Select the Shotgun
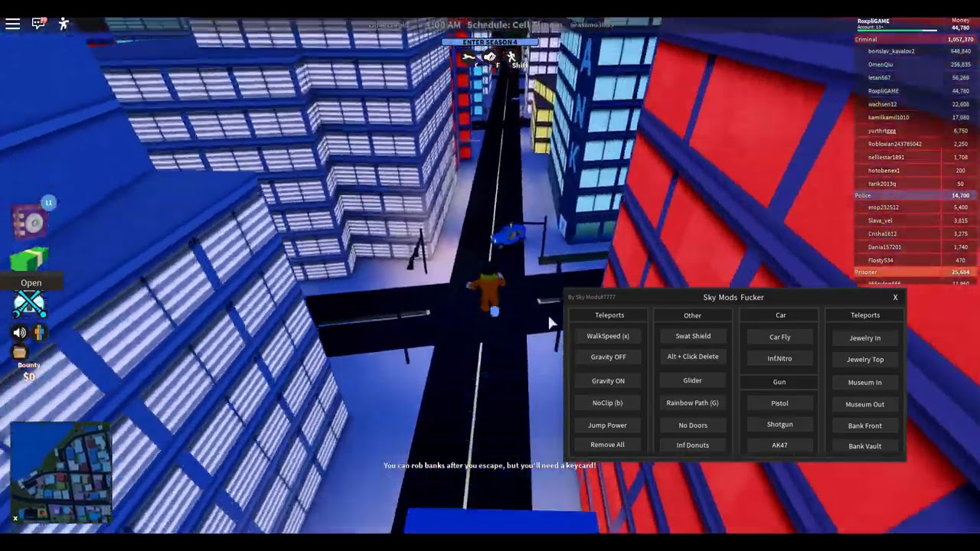980x551 pixels. (x=780, y=424)
